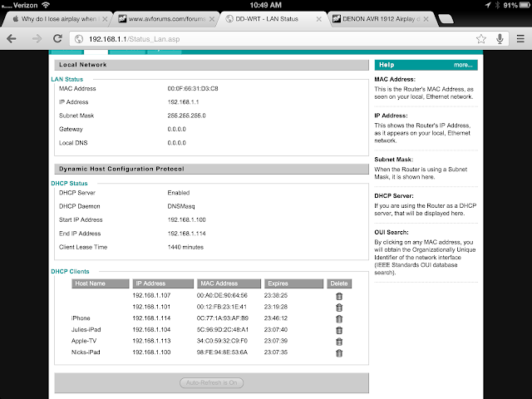Screen dimensions: 532x399
Task: Click the Subnet Mask value 255.255.255.0
Action: (x=186, y=116)
